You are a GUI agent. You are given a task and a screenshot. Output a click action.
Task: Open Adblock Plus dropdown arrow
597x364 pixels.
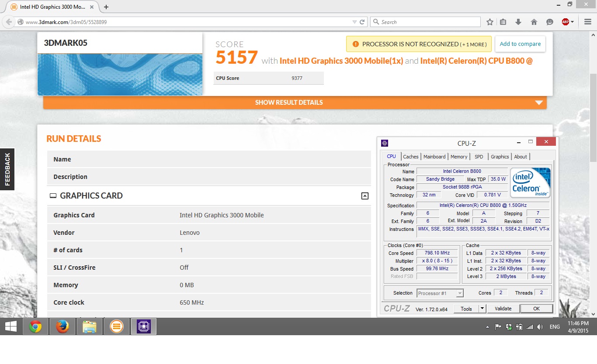coord(573,22)
